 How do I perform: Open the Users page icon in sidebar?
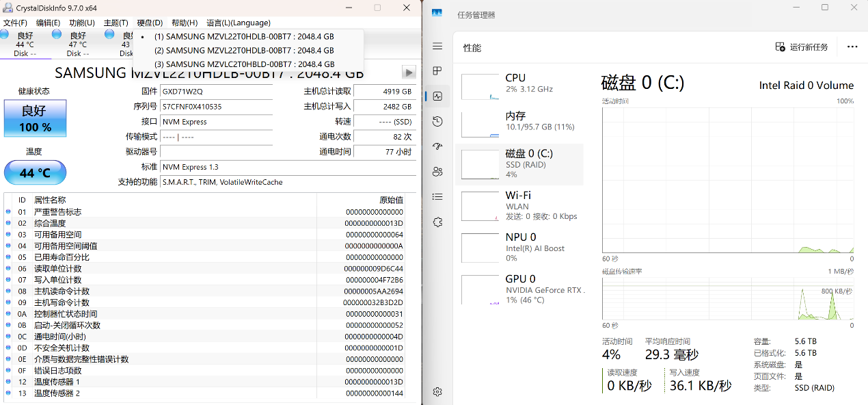[437, 172]
